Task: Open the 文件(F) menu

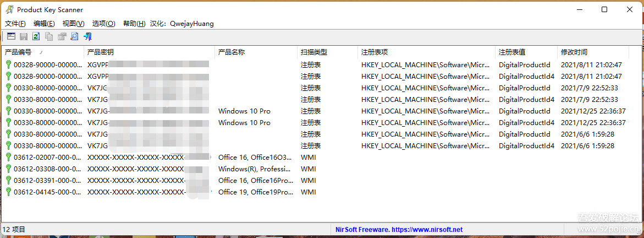Action: [15, 24]
